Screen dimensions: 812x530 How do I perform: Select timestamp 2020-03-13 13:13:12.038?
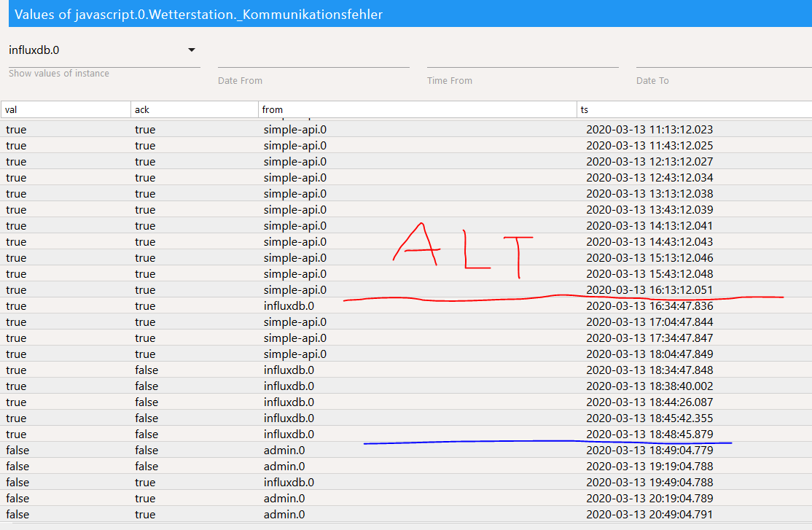(649, 194)
